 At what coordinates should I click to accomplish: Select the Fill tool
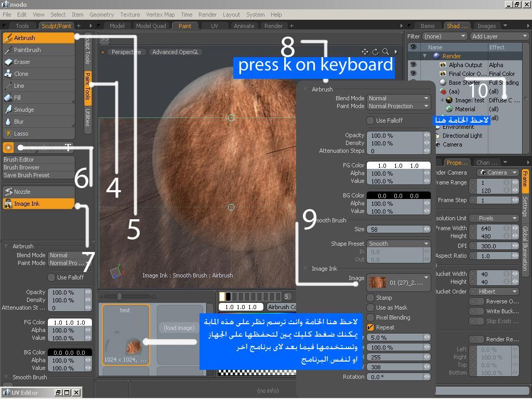coord(38,98)
